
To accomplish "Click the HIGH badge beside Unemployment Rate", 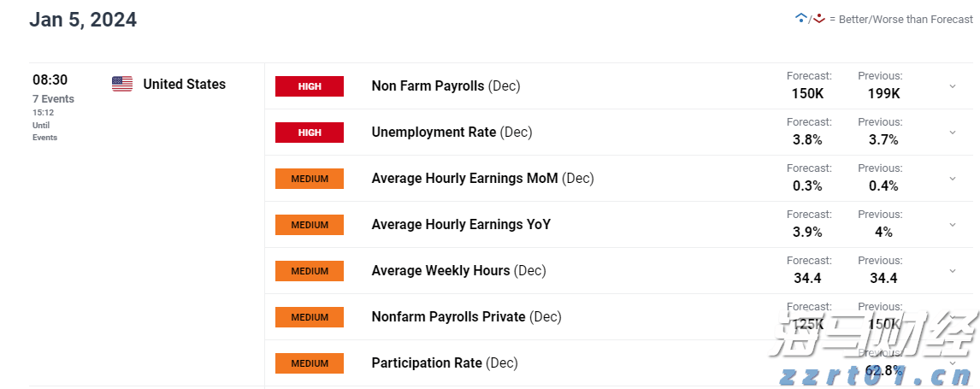I will click(310, 133).
